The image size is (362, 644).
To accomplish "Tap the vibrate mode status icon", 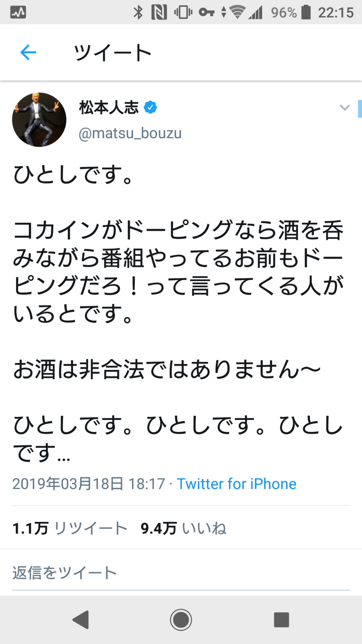I will click(183, 12).
